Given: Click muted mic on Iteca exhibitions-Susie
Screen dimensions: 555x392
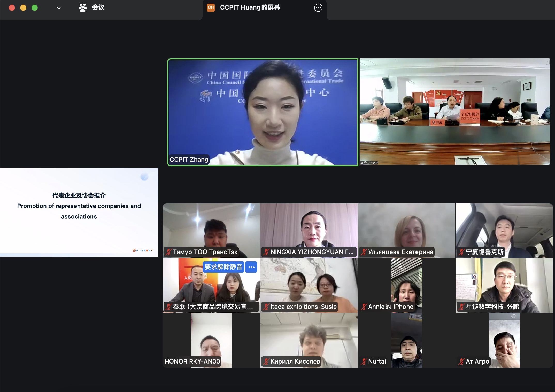Looking at the screenshot, I should tap(266, 307).
